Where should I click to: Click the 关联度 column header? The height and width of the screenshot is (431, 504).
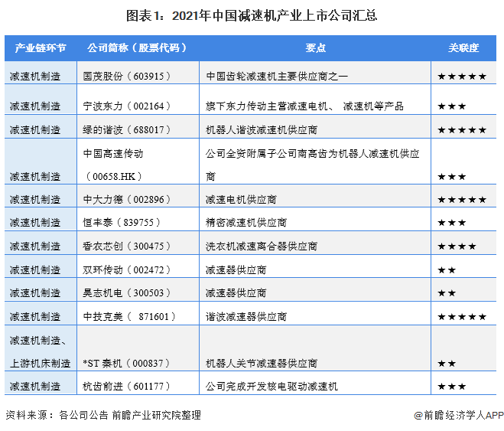pos(463,47)
